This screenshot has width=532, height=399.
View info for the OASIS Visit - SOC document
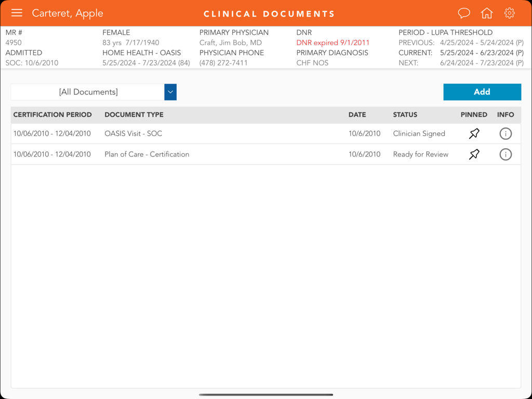coord(506,134)
